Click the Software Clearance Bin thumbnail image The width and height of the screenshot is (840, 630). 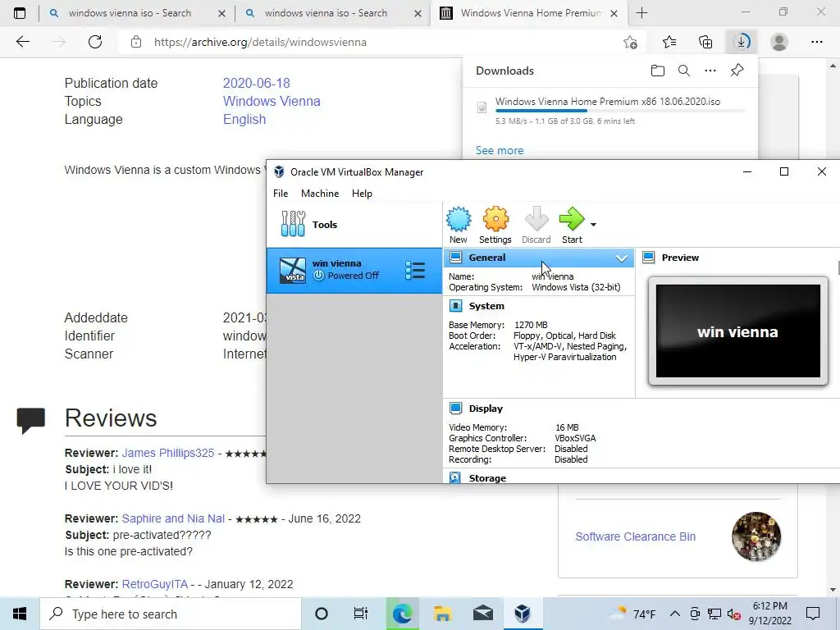pyautogui.click(x=756, y=536)
